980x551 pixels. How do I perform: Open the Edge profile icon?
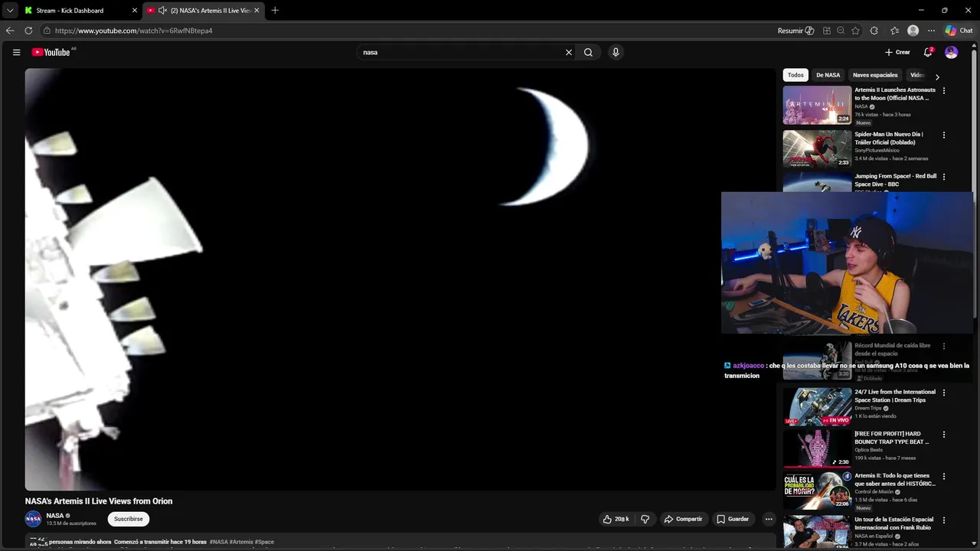[x=913, y=31]
